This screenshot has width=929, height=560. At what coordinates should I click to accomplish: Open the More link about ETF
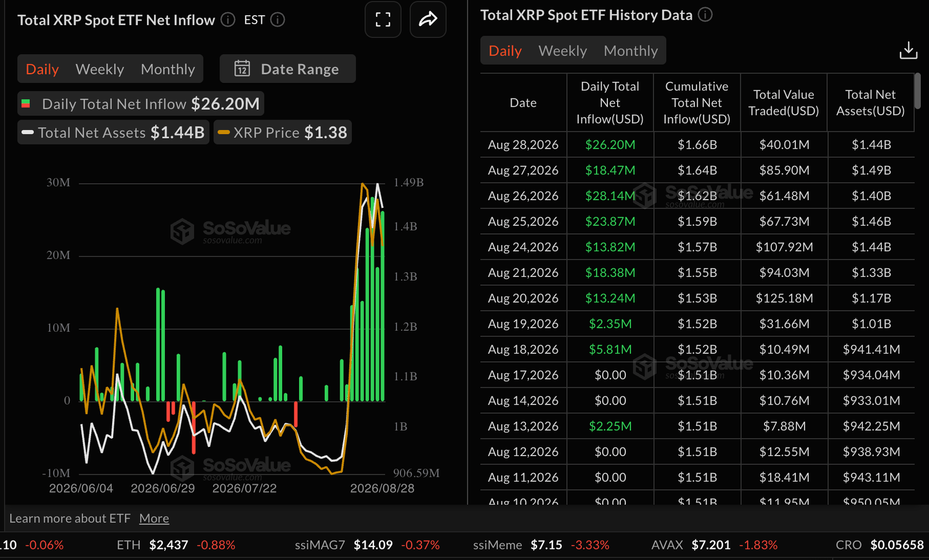point(154,518)
